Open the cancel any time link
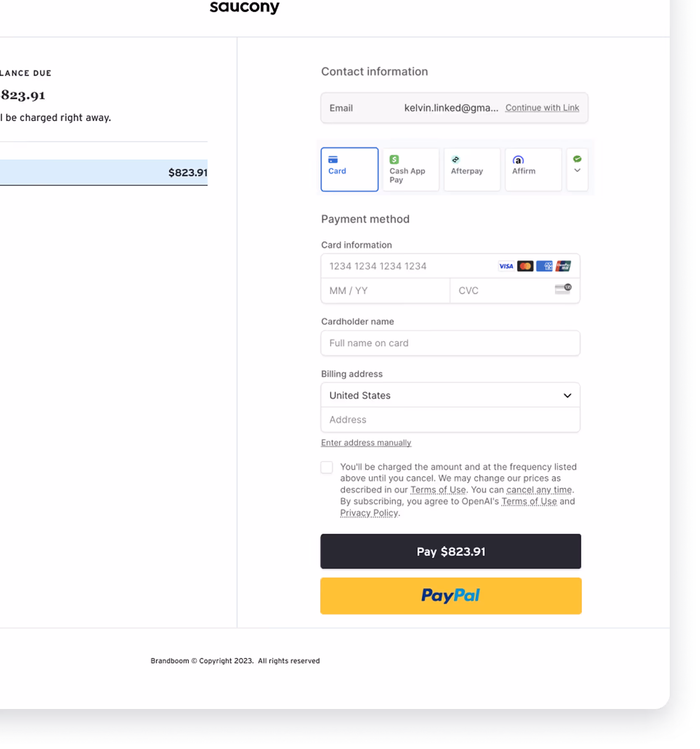 point(539,490)
